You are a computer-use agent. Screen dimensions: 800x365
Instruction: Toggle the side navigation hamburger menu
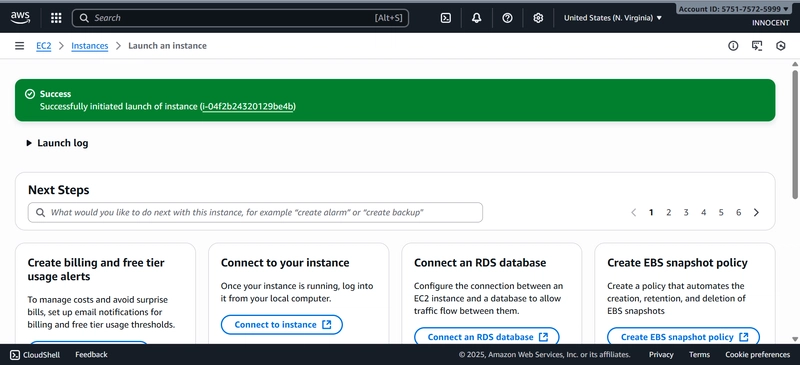[19, 46]
